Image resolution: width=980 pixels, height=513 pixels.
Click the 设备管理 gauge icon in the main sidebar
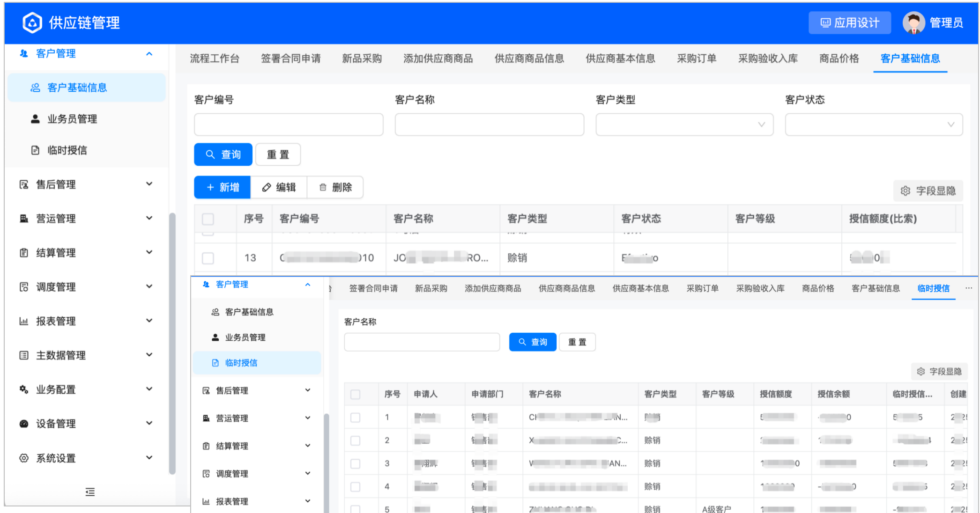23,424
